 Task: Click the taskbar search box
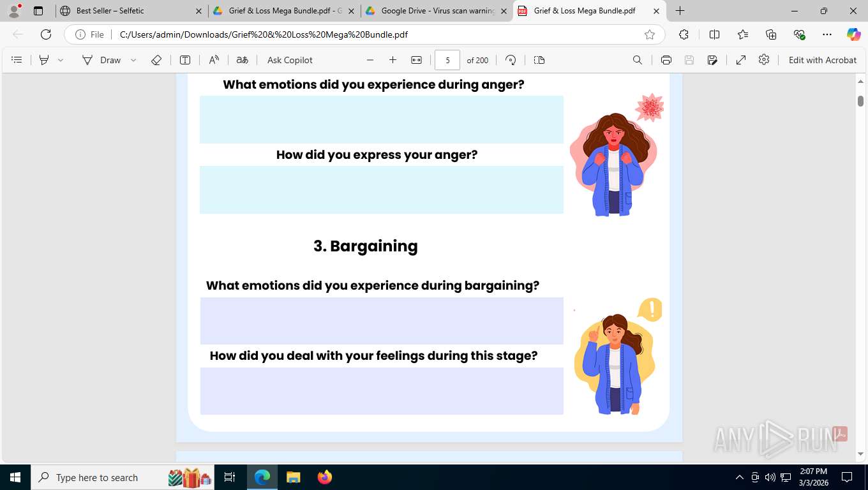coord(123,477)
